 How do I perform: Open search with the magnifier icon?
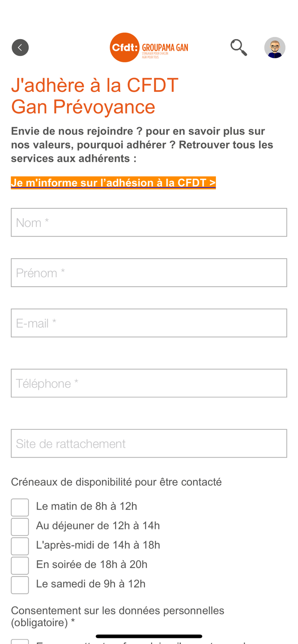point(239,47)
